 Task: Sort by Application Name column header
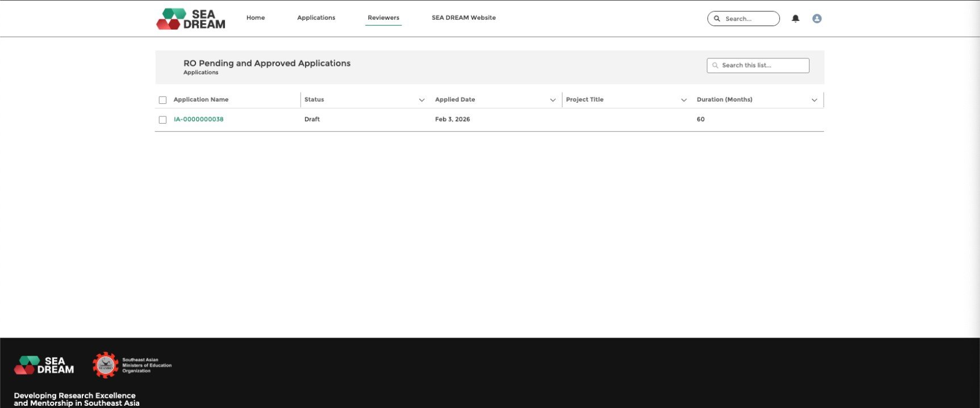pos(201,100)
